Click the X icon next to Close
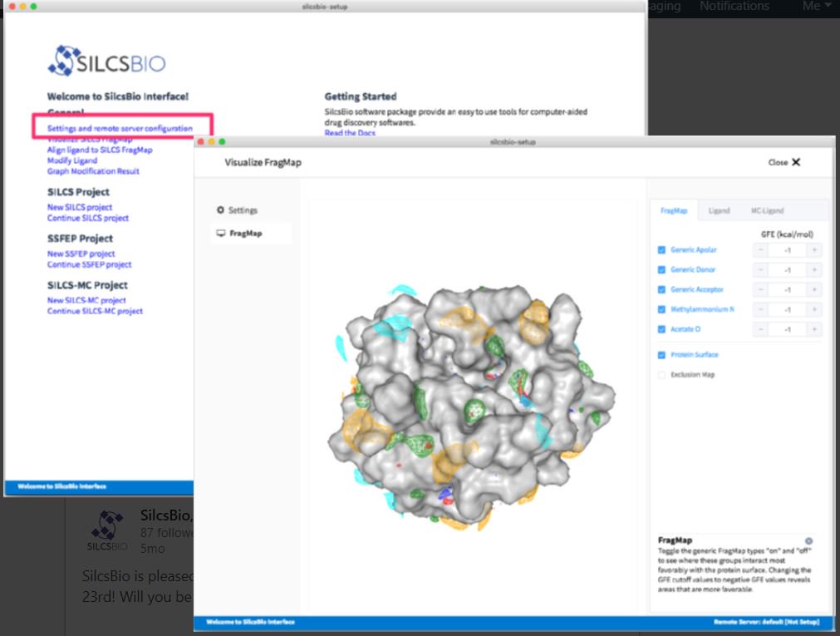840x636 pixels. [796, 162]
